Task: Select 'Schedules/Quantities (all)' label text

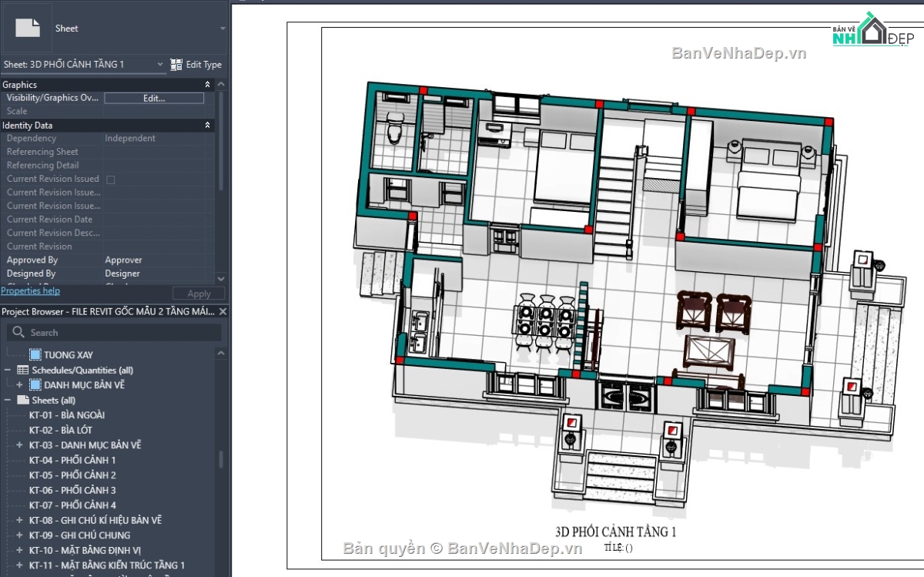Action: 82,371
